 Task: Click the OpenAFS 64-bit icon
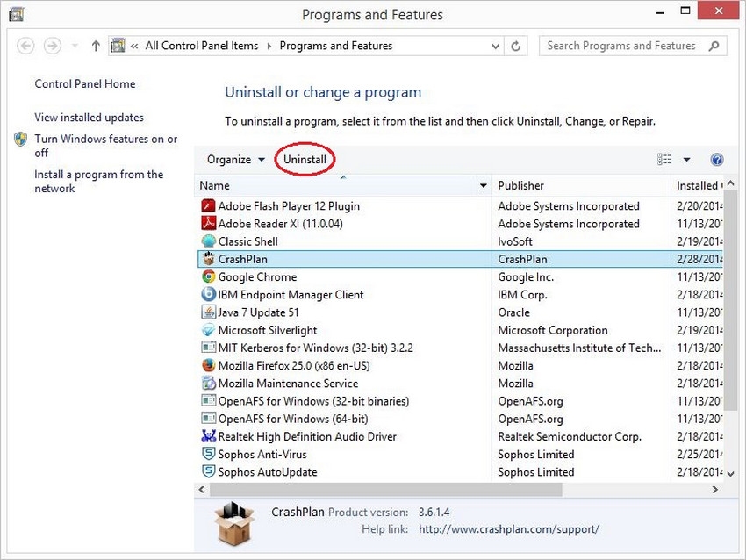208,419
